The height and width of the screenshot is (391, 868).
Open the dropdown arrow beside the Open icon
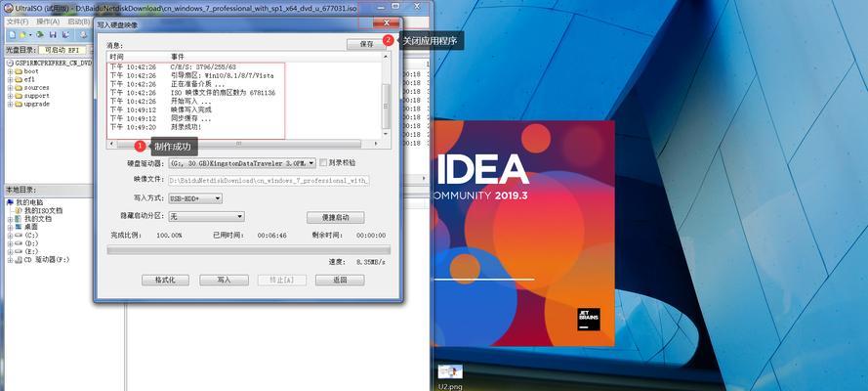tap(30, 35)
